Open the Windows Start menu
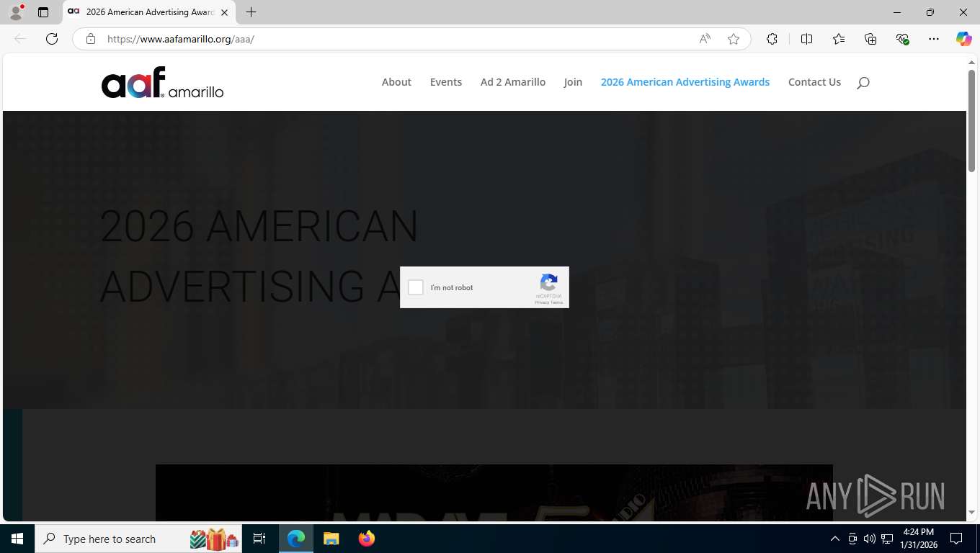980x553 pixels. (17, 539)
